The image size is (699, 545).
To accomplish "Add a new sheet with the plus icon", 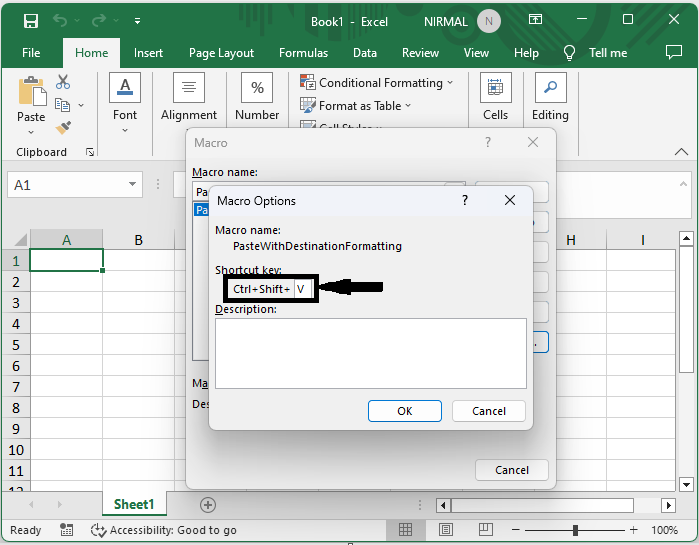I will (208, 505).
